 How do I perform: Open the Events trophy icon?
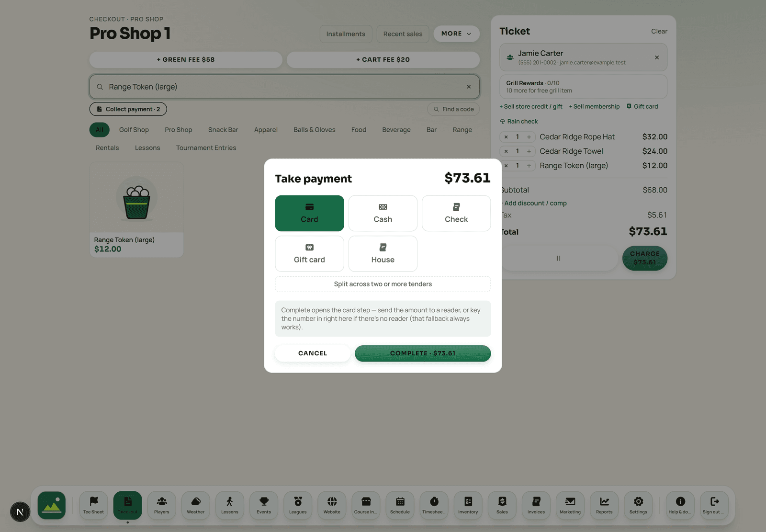264,505
